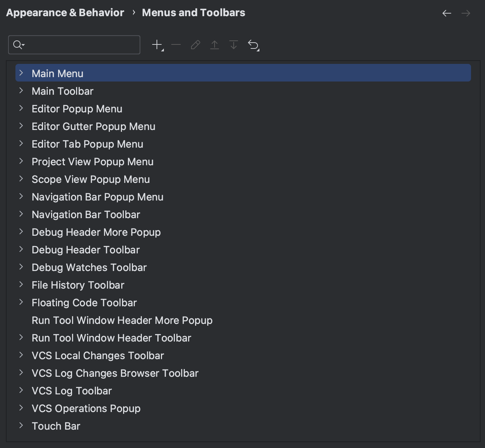485x448 pixels.
Task: Click the forward navigation arrow
Action: (x=466, y=13)
